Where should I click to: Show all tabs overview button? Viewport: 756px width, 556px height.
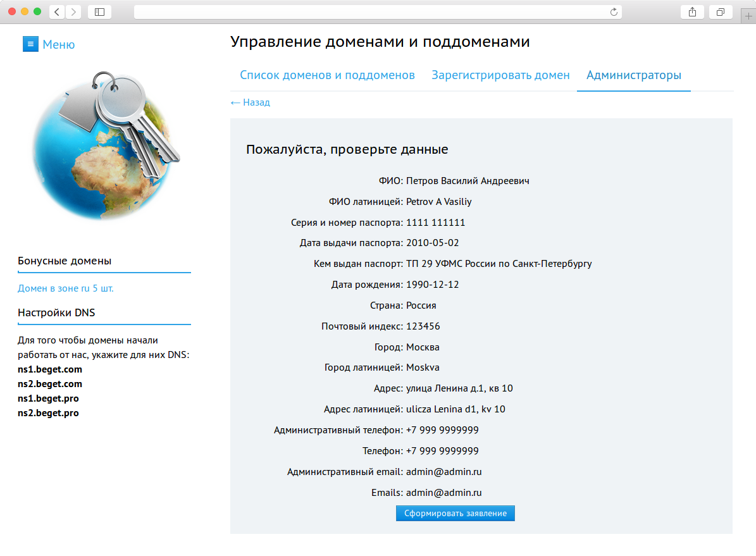(721, 12)
